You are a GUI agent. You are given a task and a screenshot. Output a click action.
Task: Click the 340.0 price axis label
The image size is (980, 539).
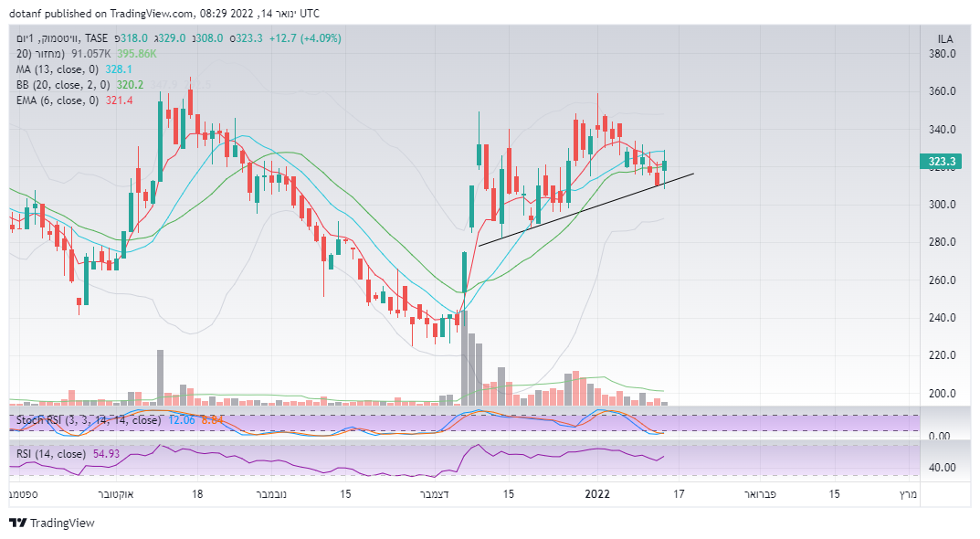click(x=942, y=130)
